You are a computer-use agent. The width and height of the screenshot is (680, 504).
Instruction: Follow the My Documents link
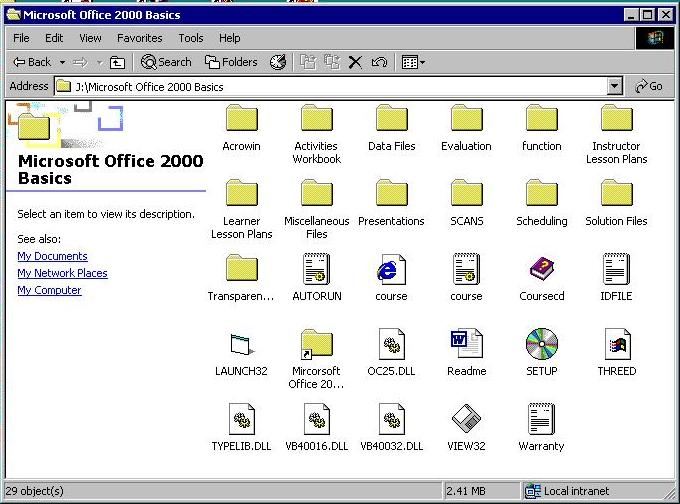52,256
